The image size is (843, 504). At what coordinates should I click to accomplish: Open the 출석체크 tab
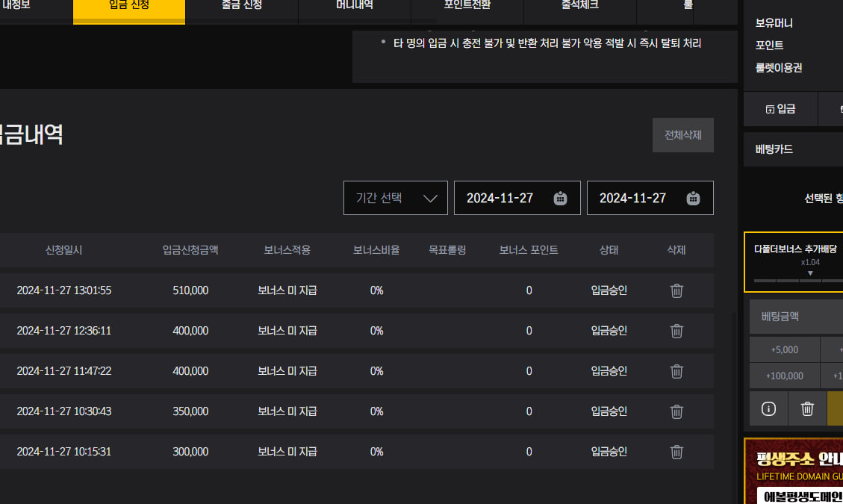[580, 6]
